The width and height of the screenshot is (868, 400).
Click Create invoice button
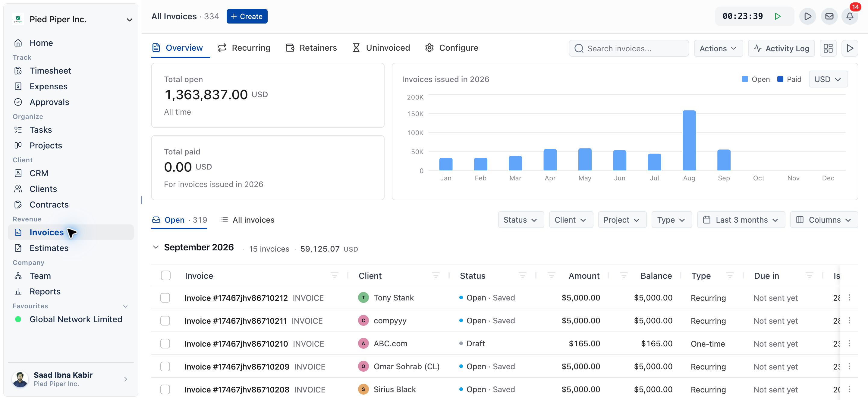tap(247, 16)
